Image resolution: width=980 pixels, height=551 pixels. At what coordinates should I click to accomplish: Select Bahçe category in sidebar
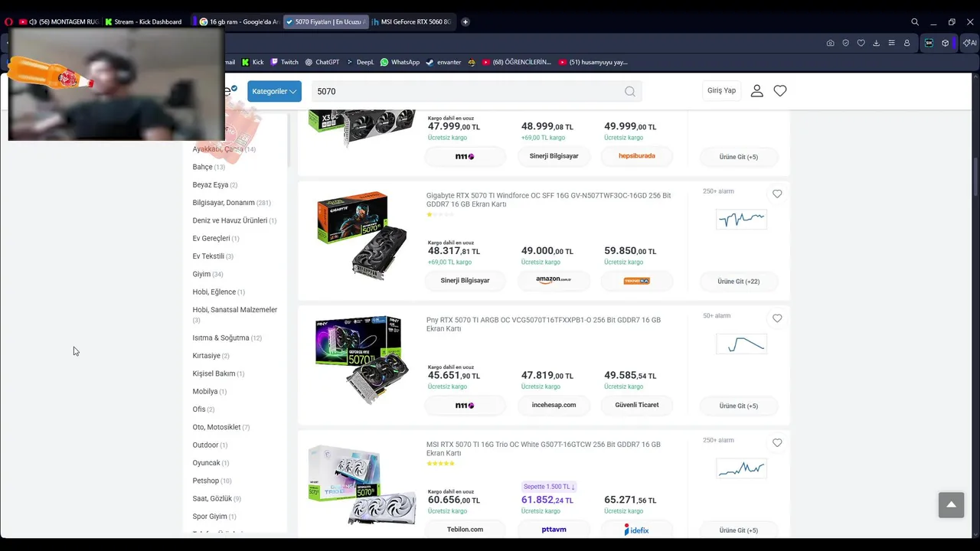tap(208, 167)
